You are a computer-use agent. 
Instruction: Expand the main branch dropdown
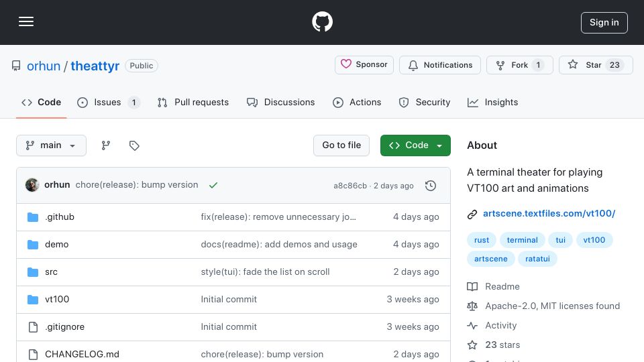51,145
